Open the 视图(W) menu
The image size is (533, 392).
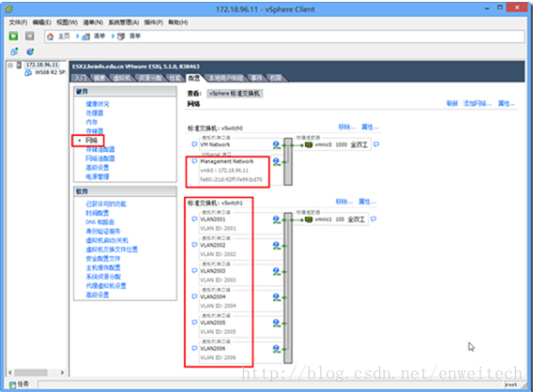click(67, 23)
